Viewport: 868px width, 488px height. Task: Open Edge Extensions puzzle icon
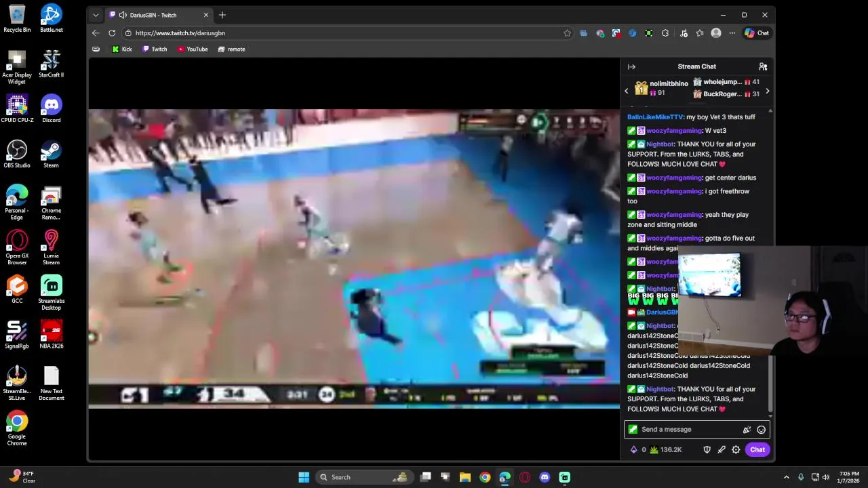click(665, 33)
